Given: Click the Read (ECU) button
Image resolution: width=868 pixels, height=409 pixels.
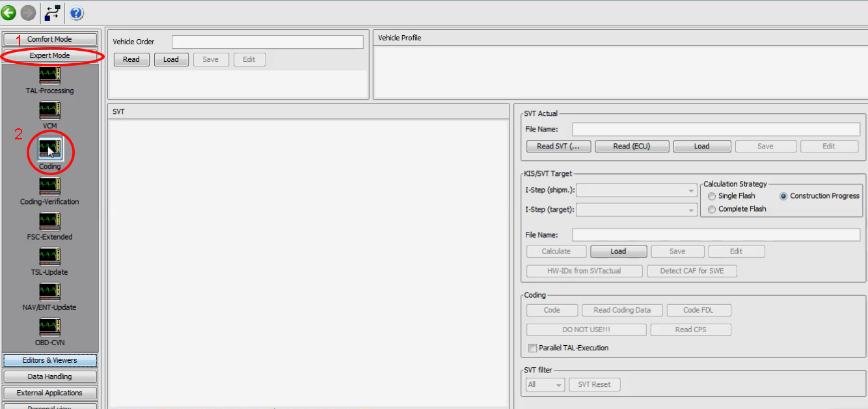Looking at the screenshot, I should click(631, 146).
